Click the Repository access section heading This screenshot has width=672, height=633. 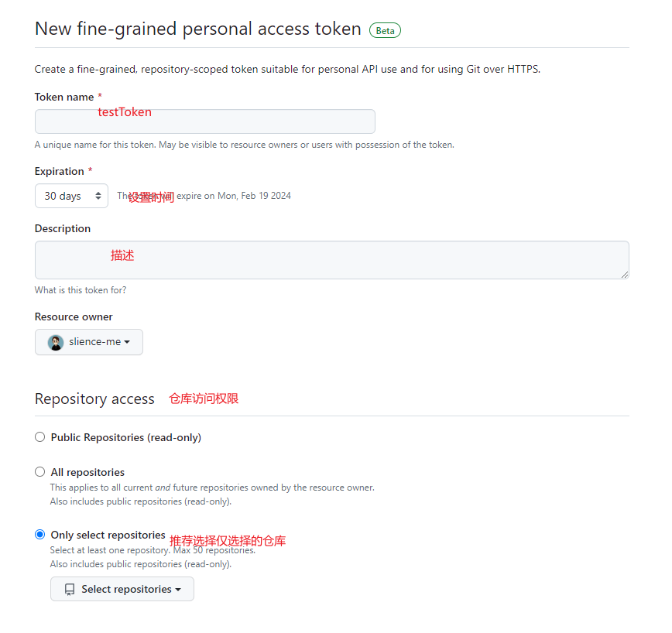coord(94,399)
